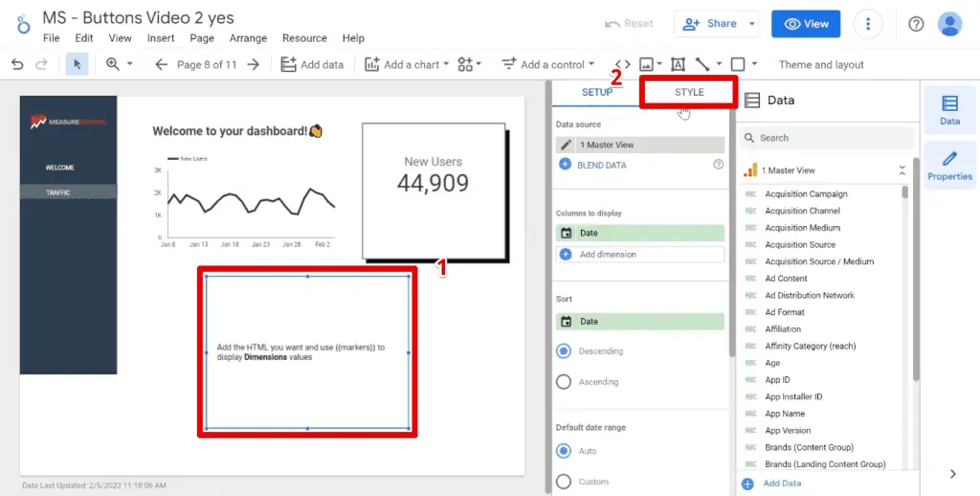
Task: Click the Add dimension field
Action: [x=640, y=255]
